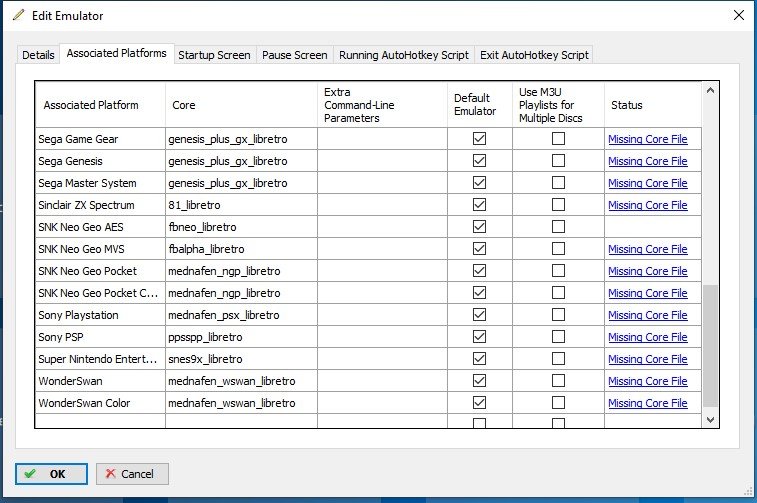Enable M3U Playlists for SNK Neo Geo AES

coord(558,227)
